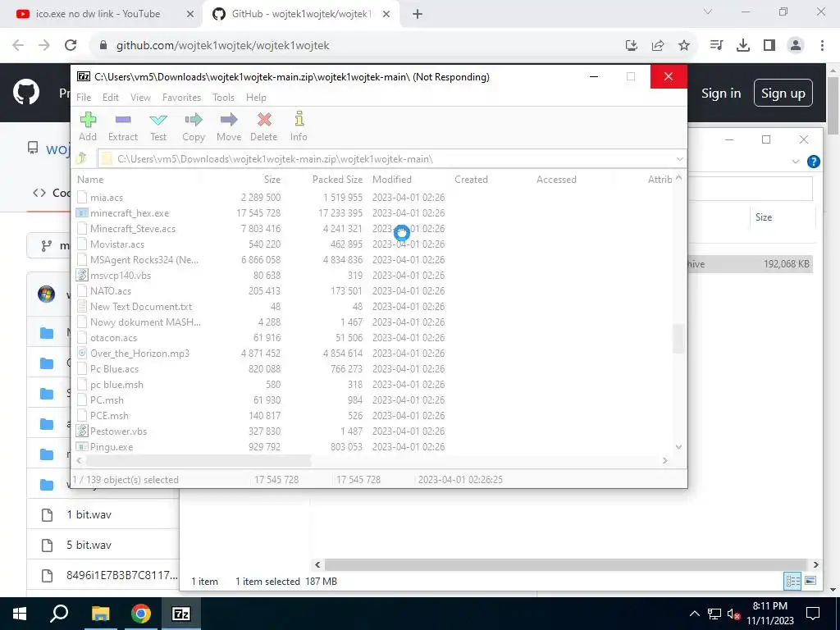Show hidden system tray icons
This screenshot has height=630, width=840.
[x=694, y=614]
